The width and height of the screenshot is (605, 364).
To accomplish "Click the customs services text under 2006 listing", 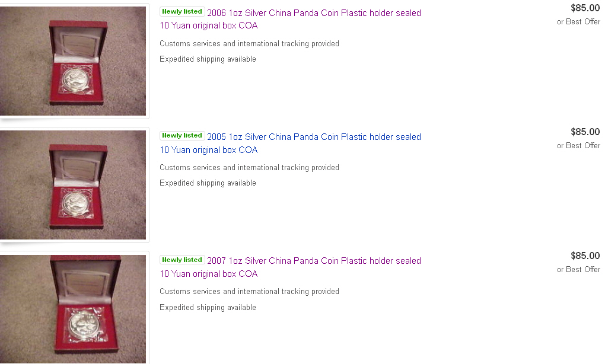I will 249,44.
